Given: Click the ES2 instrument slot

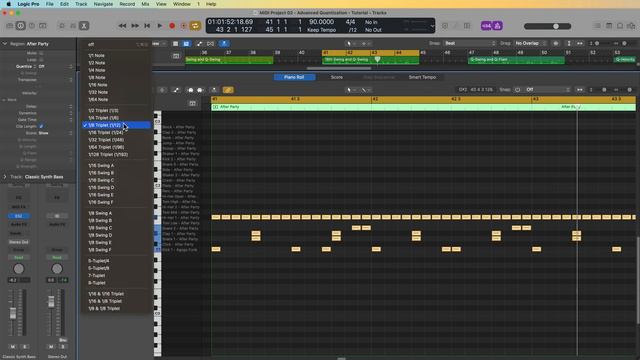Looking at the screenshot, I should pos(18,216).
